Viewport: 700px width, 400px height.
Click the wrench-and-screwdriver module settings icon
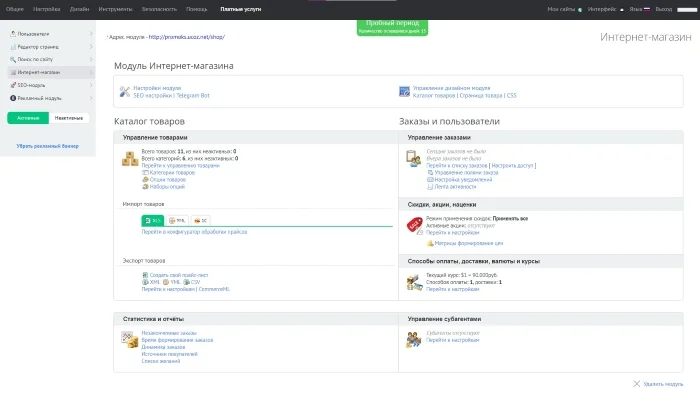[125, 92]
